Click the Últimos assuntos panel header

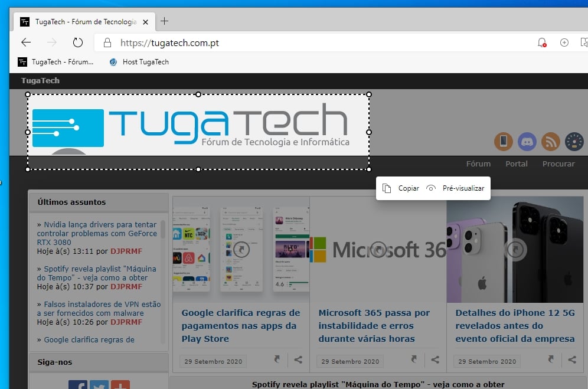click(99, 202)
